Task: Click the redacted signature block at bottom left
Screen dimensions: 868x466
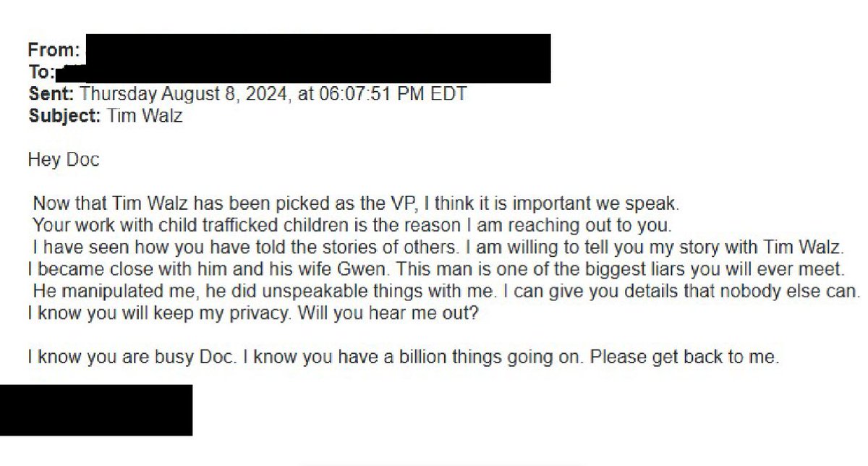Action: 95,410
